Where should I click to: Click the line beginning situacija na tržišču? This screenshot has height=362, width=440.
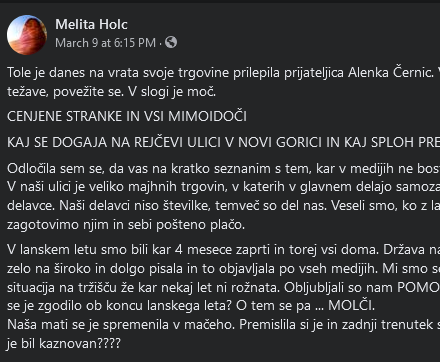pos(223,287)
